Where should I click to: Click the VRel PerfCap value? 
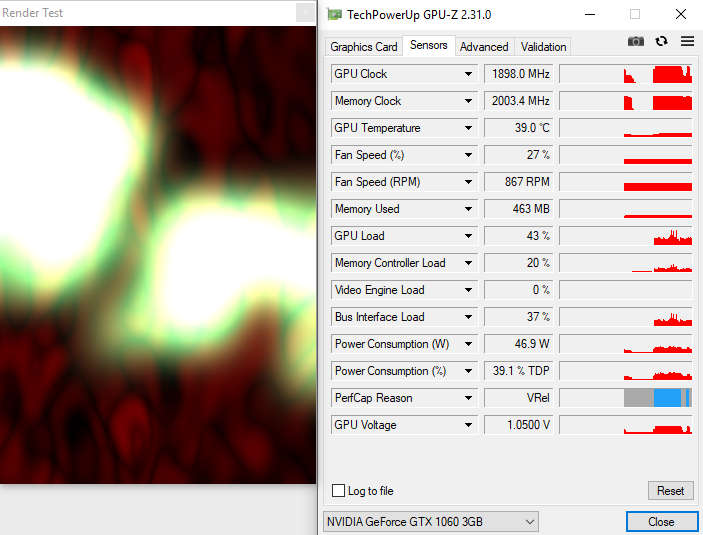pos(519,398)
